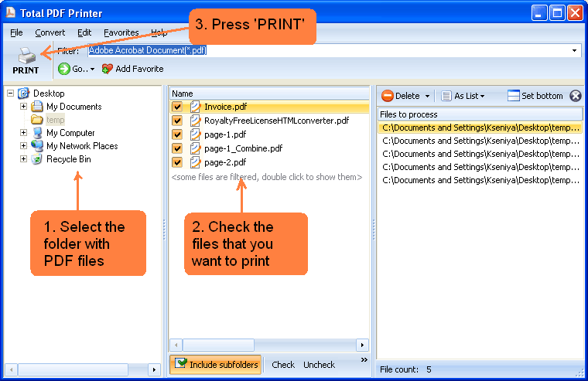
Task: Click the PRINT printer icon
Action: 26,56
